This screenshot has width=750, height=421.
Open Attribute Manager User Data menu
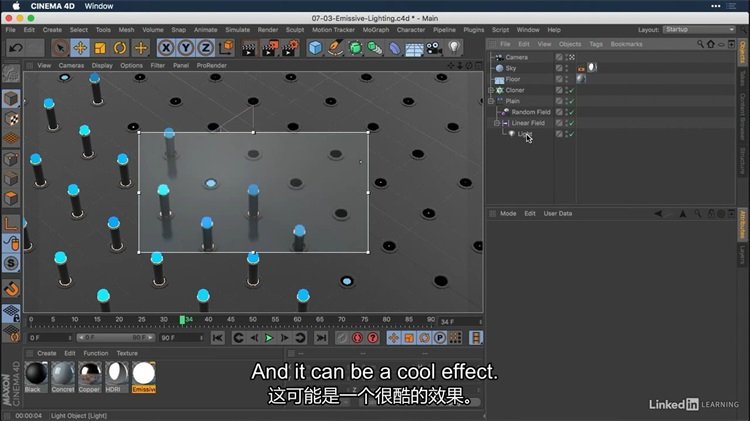click(557, 213)
